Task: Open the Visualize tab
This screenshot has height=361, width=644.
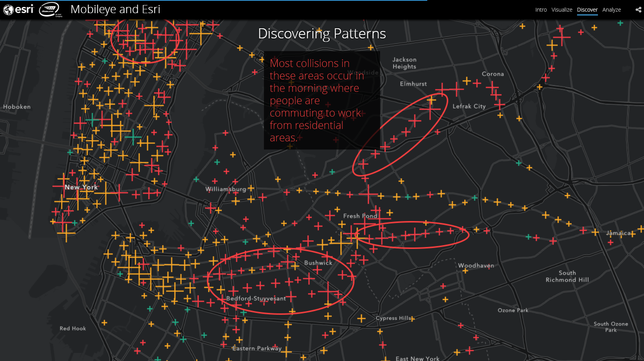Action: coord(562,10)
